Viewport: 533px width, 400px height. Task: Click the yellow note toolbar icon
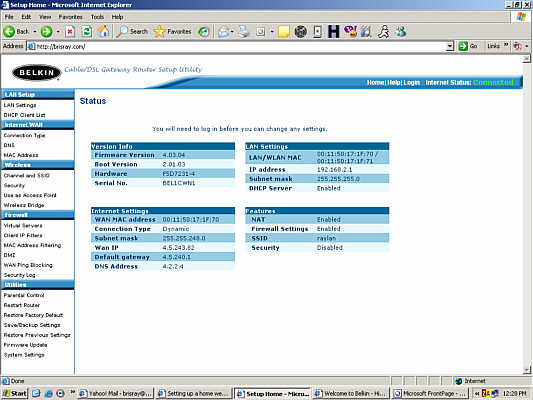284,32
